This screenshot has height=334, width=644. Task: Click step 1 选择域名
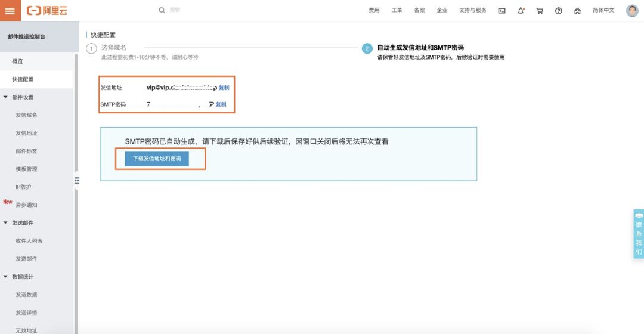[x=114, y=48]
